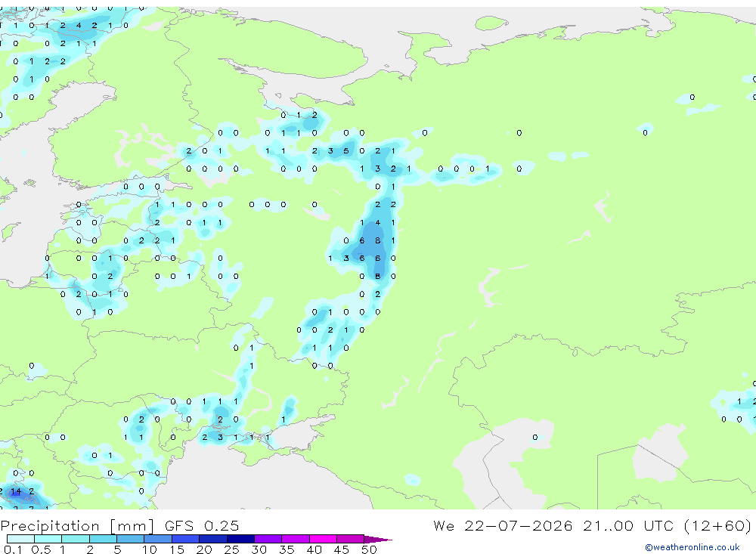Viewport: 756px width, 554px height.
Task: Pick the 10–15 mm legend color swatch
Action: (x=158, y=539)
